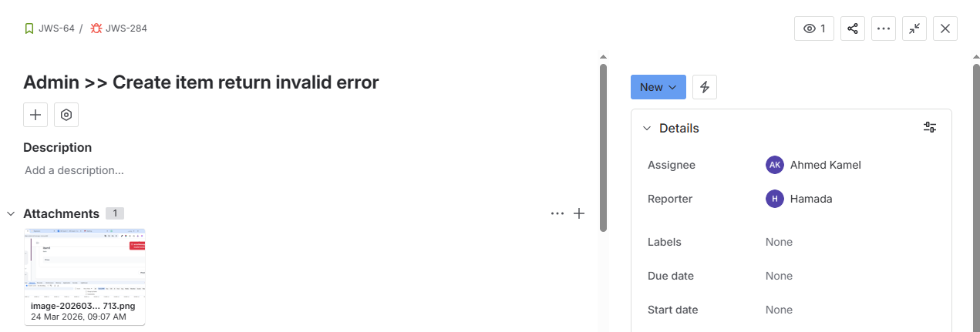
Task: Click the share icon
Action: coord(852,29)
